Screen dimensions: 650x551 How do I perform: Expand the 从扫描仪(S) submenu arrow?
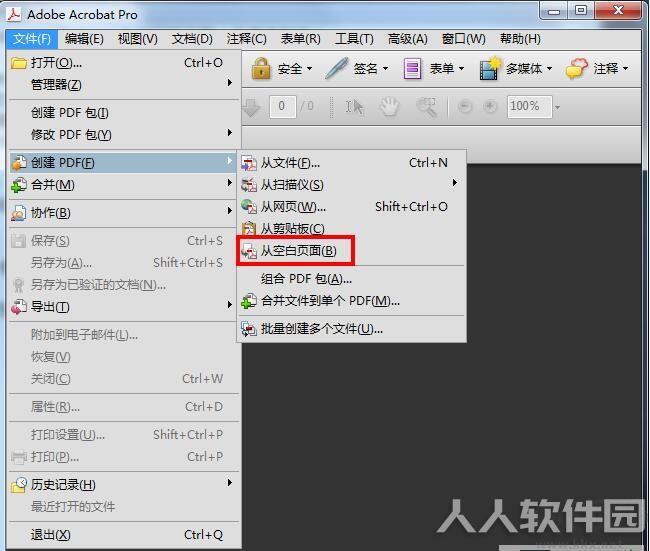455,182
